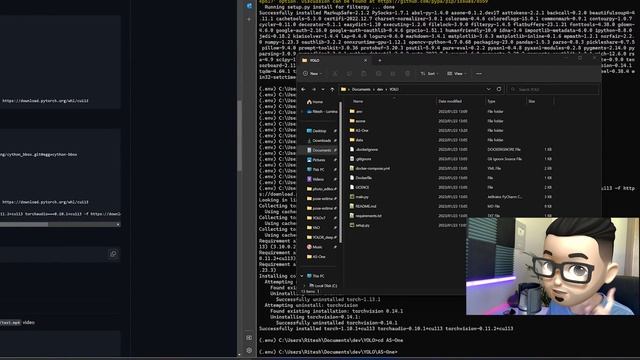Click the Rename icon in Explorer toolbar
The height and width of the screenshot is (360, 640).
tap(378, 73)
